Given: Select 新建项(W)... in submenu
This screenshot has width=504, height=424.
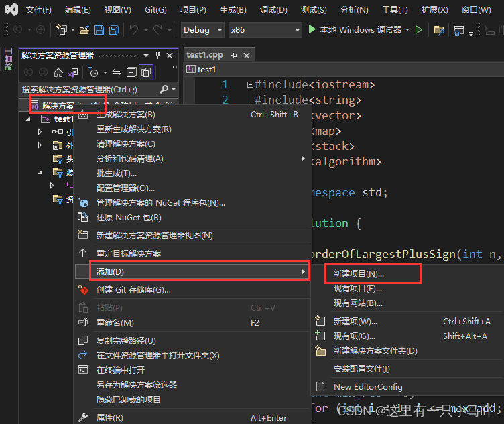Looking at the screenshot, I should [x=406, y=322].
